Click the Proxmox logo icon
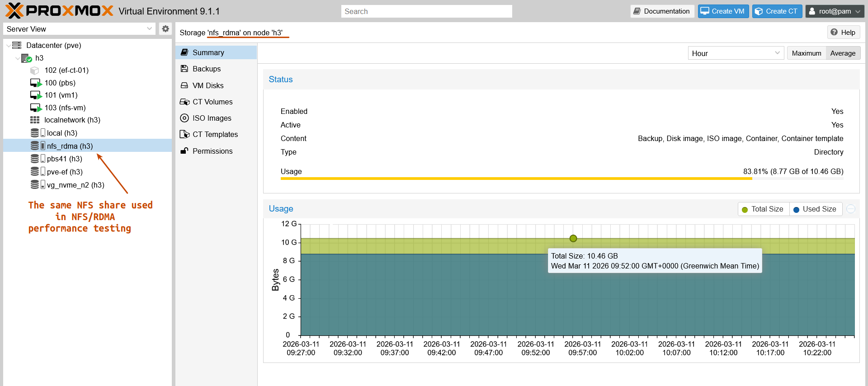The image size is (868, 386). click(x=14, y=11)
